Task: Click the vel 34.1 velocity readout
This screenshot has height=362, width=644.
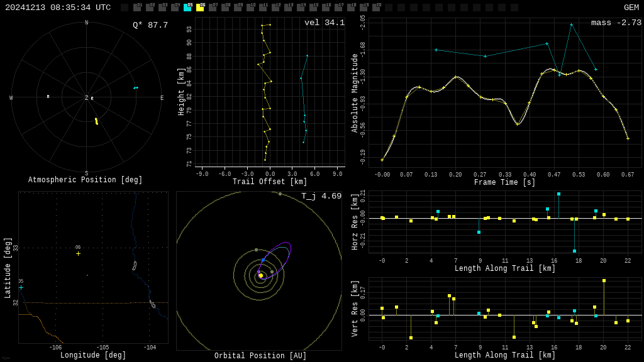Action: click(324, 23)
